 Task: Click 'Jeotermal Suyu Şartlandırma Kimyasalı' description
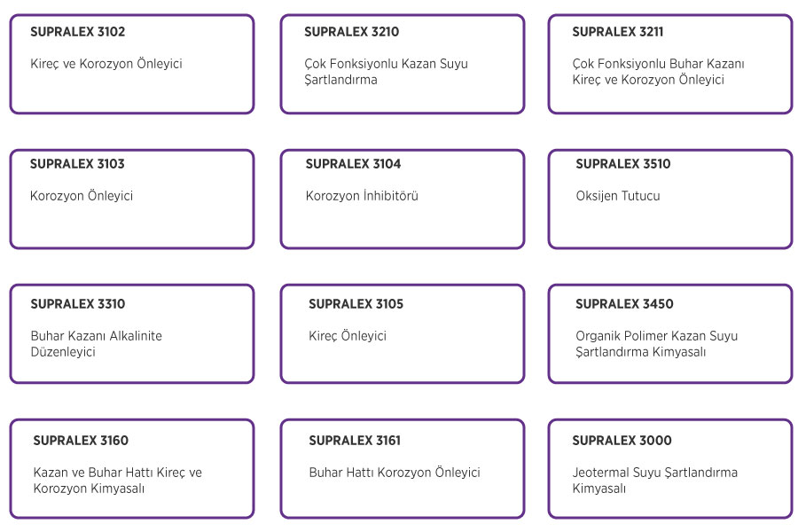pyautogui.click(x=654, y=480)
